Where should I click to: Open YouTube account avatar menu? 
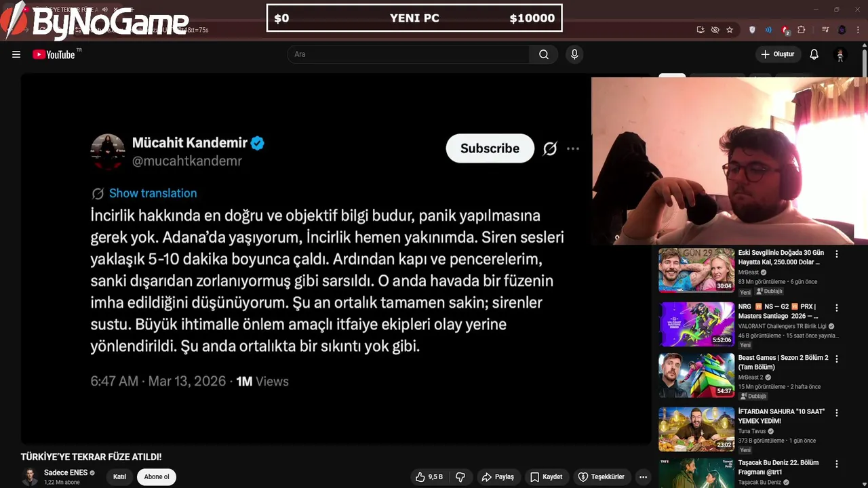pos(840,54)
